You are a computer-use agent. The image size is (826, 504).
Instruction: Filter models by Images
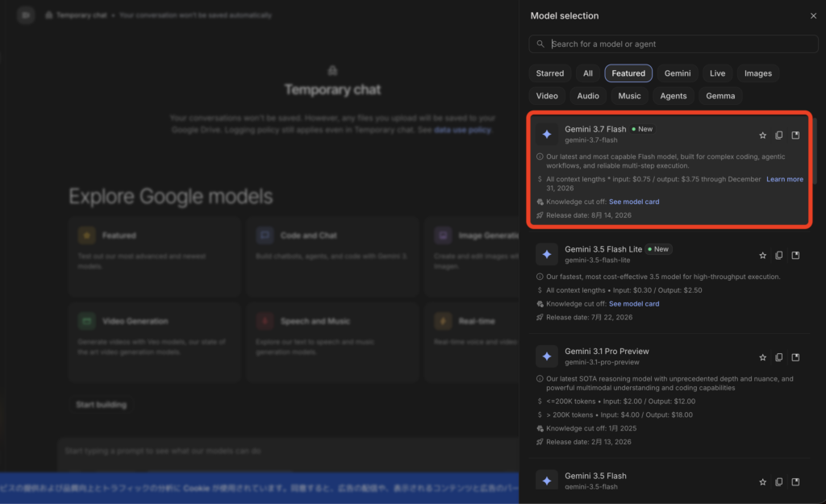[x=758, y=73]
